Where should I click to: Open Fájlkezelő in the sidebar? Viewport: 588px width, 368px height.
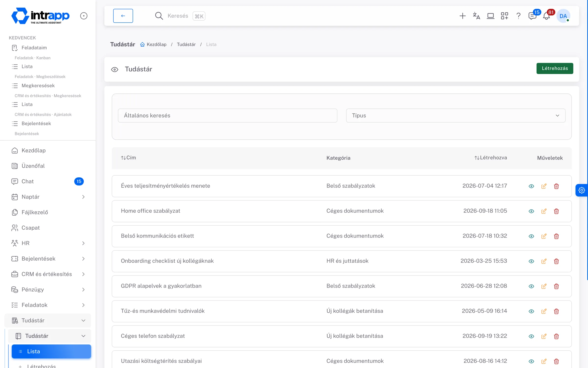tap(48, 212)
